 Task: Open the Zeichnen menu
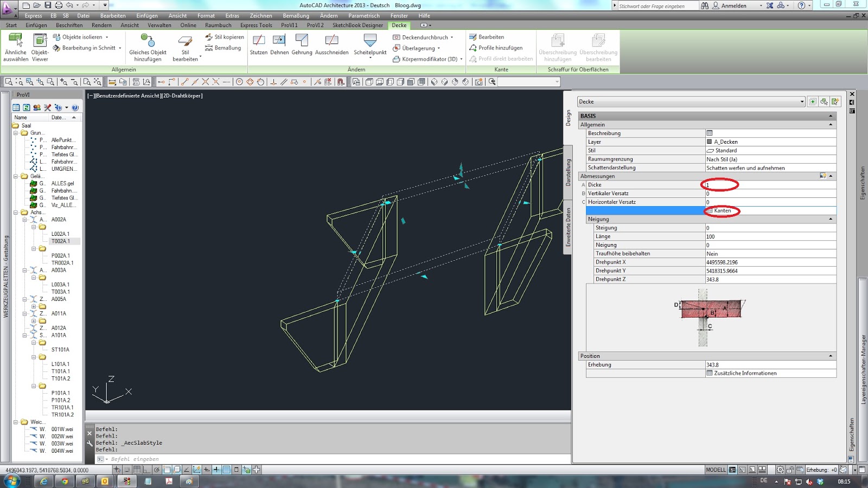260,16
